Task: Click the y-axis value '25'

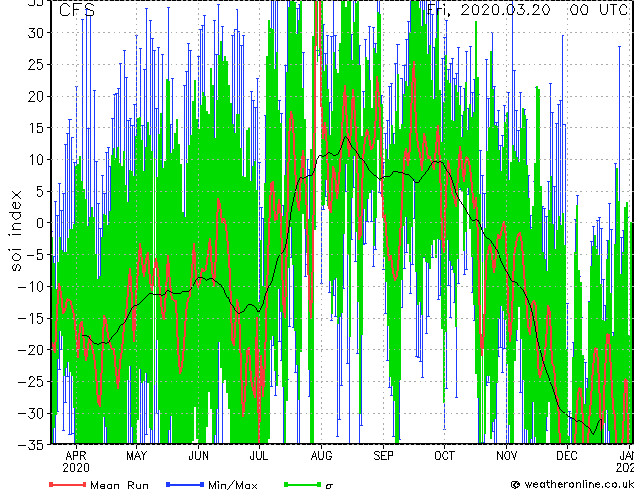Action: (x=36, y=65)
